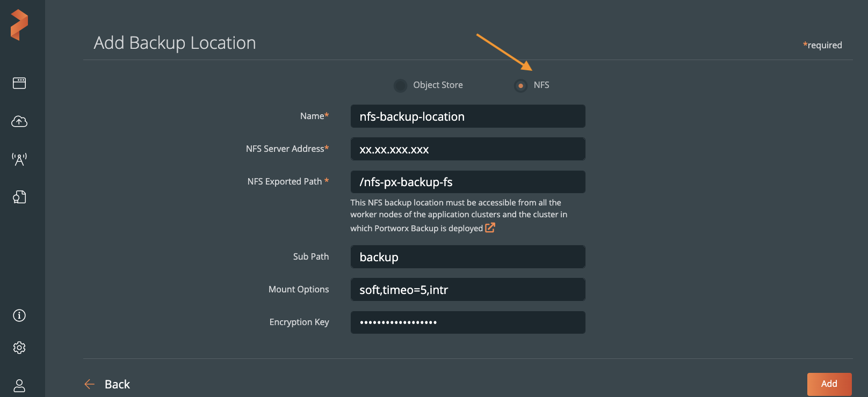Click the broadcast antenna icon in sidebar
This screenshot has width=868, height=397.
[19, 159]
